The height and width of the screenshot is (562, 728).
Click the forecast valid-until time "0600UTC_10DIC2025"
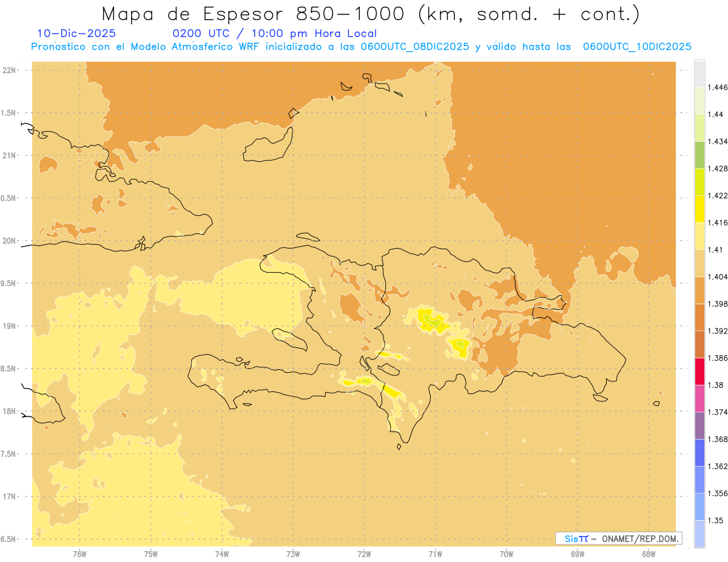pyautogui.click(x=637, y=47)
